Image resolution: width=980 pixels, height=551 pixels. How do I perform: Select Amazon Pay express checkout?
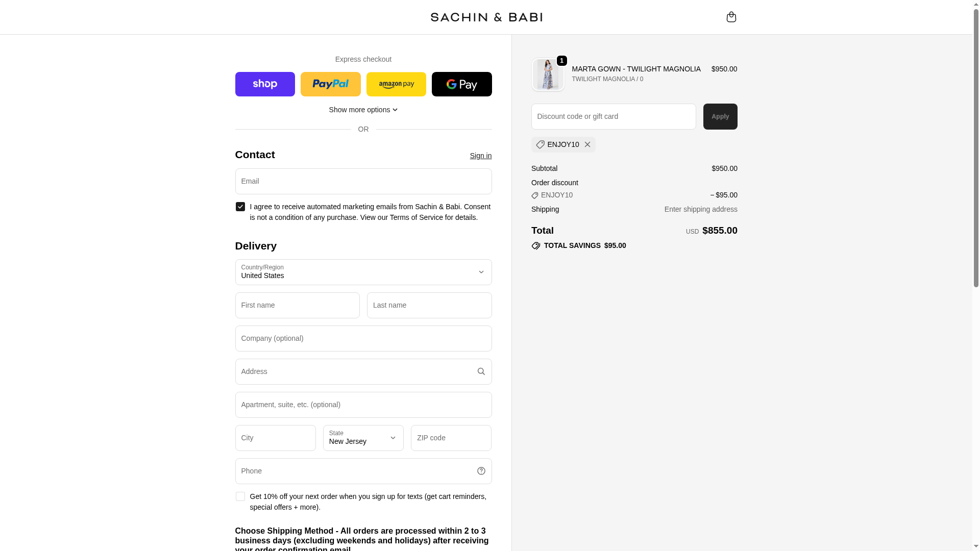click(396, 84)
